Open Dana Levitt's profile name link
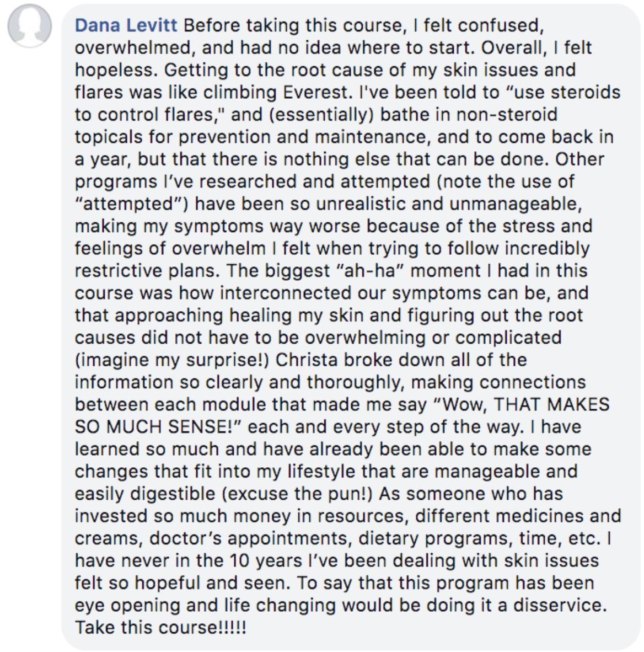The width and height of the screenshot is (644, 652). (x=126, y=25)
